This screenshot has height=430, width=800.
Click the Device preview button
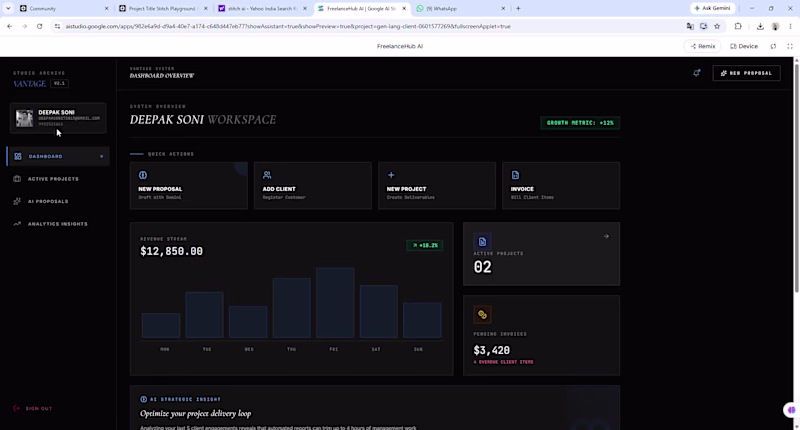click(x=744, y=46)
